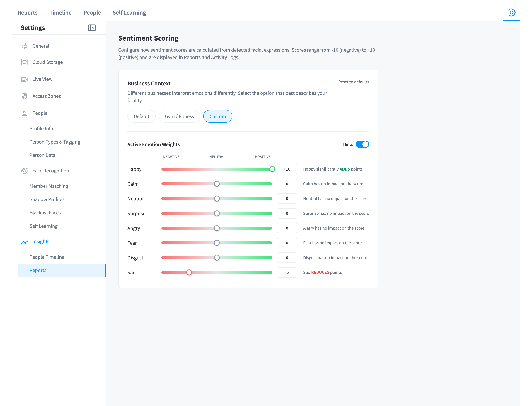This screenshot has height=406, width=532.
Task: Click the Fear weight value field
Action: tap(287, 243)
